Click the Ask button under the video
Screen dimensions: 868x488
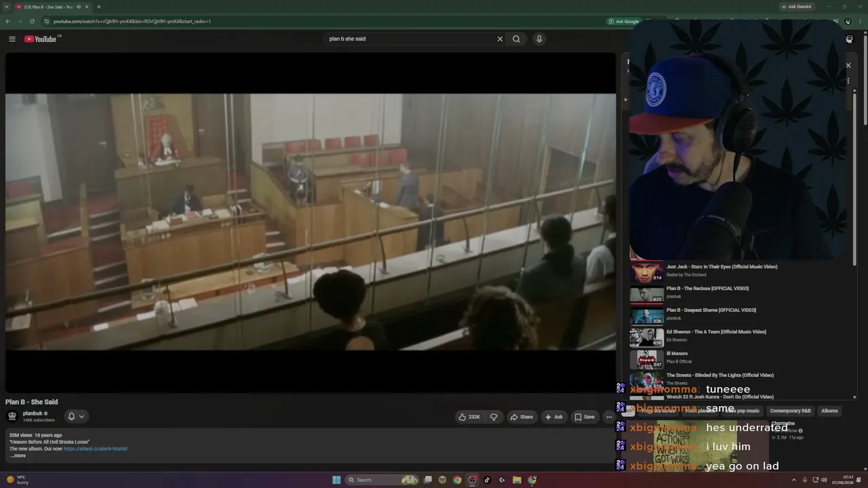(554, 417)
